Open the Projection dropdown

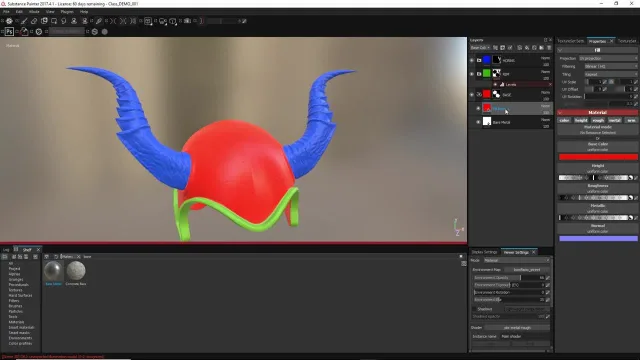[x=608, y=58]
